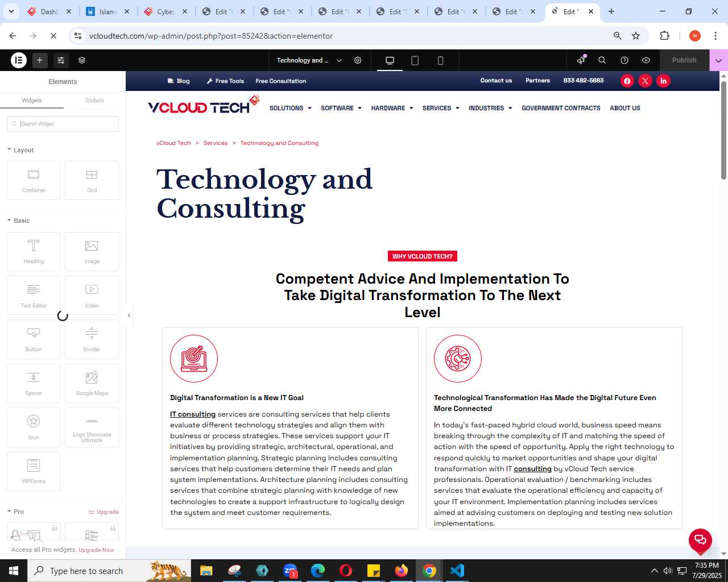
Task: Open Elementor finder search icon
Action: coord(602,60)
